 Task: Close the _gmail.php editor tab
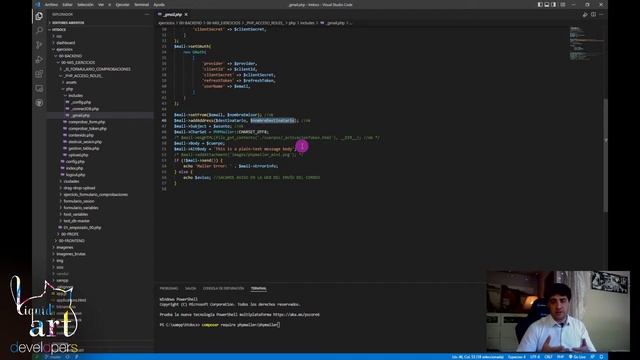[x=186, y=14]
